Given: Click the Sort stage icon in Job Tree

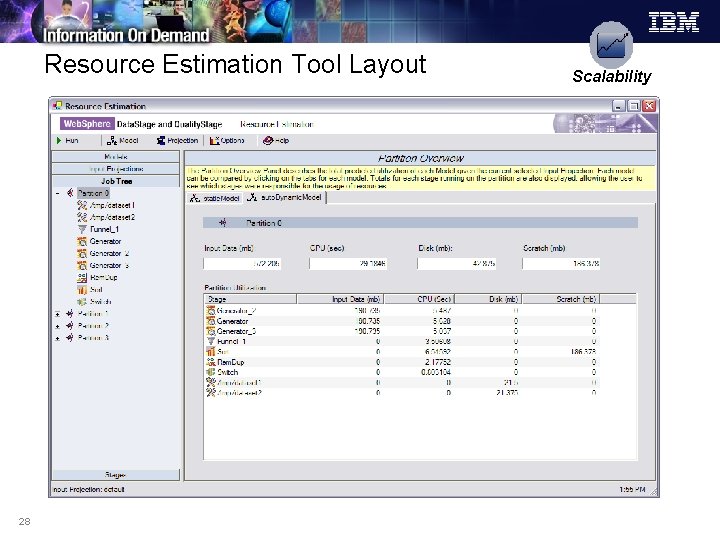Looking at the screenshot, I should [x=82, y=289].
